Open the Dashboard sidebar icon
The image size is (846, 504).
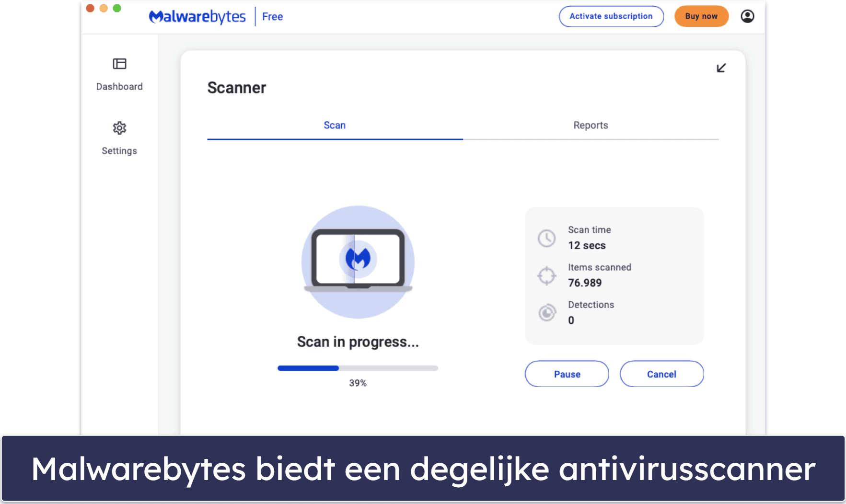click(119, 64)
